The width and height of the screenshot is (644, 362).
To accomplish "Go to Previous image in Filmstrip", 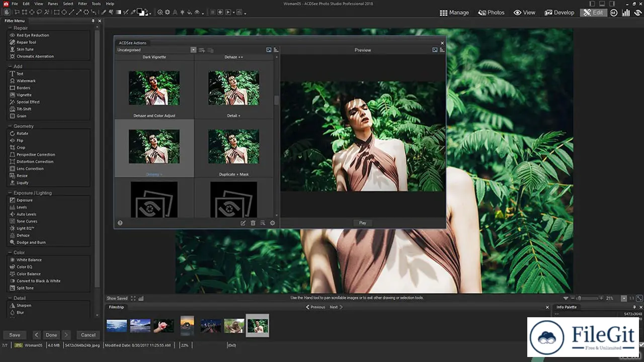I will 315,307.
